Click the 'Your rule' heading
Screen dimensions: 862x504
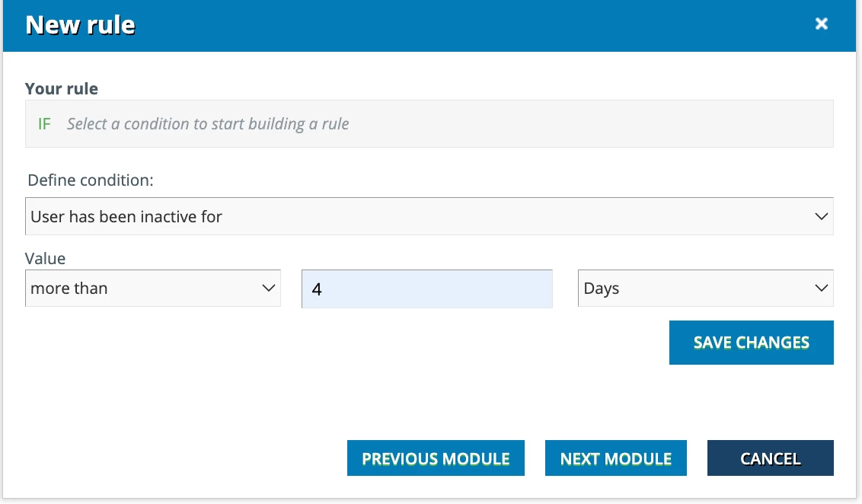pyautogui.click(x=62, y=89)
